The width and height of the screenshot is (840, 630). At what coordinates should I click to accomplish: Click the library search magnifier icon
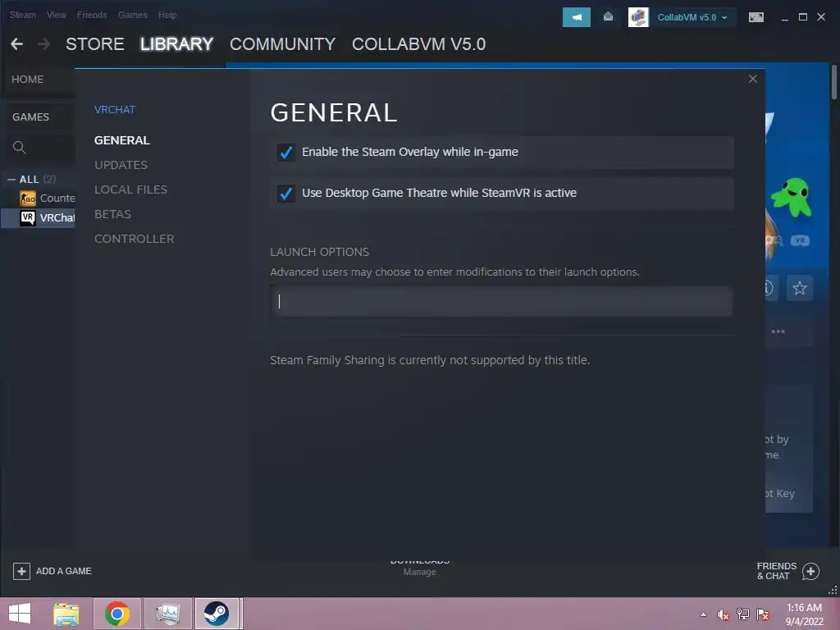tap(20, 148)
